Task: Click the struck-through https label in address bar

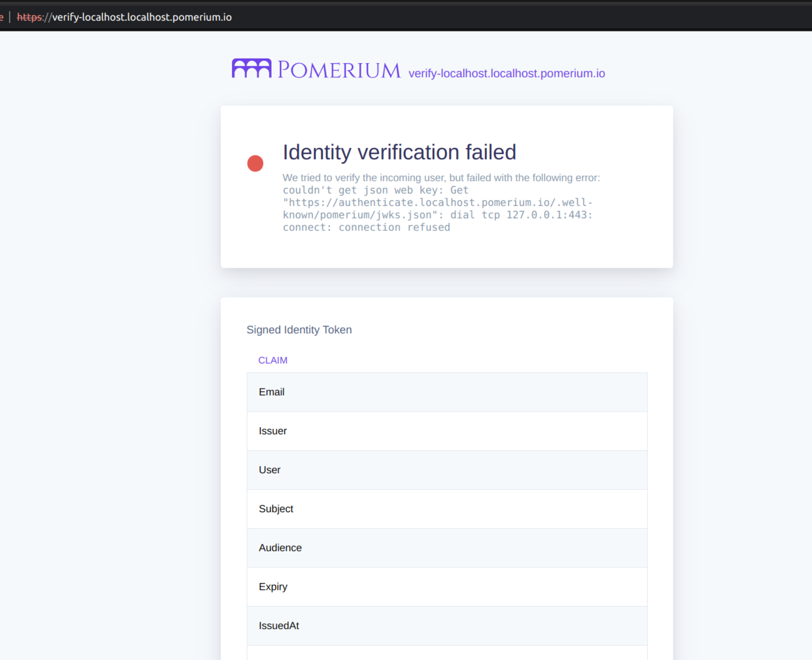Action: pos(29,17)
